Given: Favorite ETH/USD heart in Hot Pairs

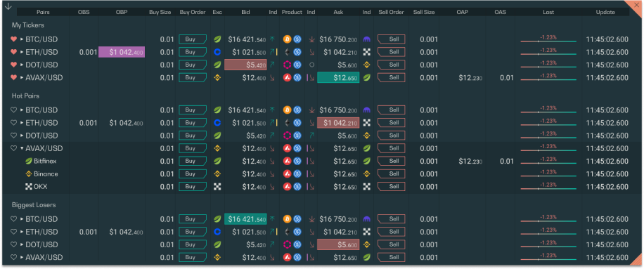Looking at the screenshot, I should click(x=13, y=123).
